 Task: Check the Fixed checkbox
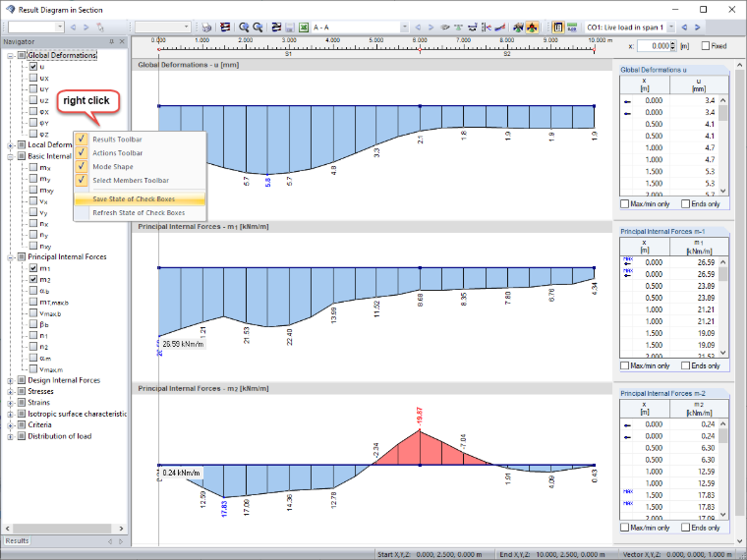[x=706, y=46]
